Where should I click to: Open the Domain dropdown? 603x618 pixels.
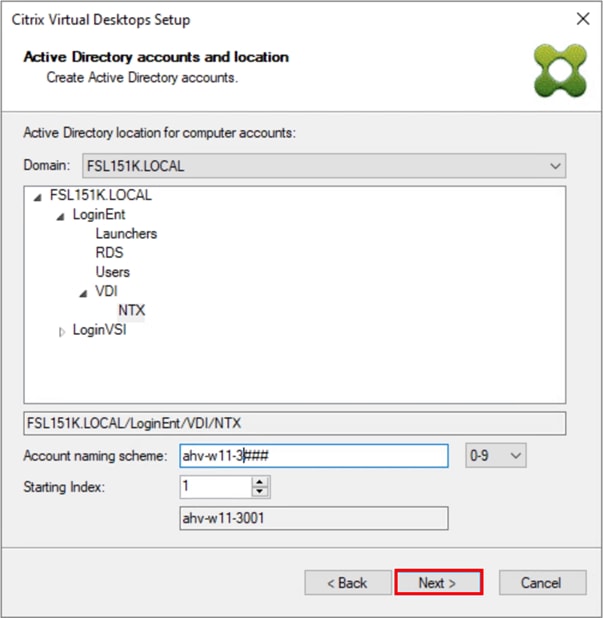pos(324,166)
